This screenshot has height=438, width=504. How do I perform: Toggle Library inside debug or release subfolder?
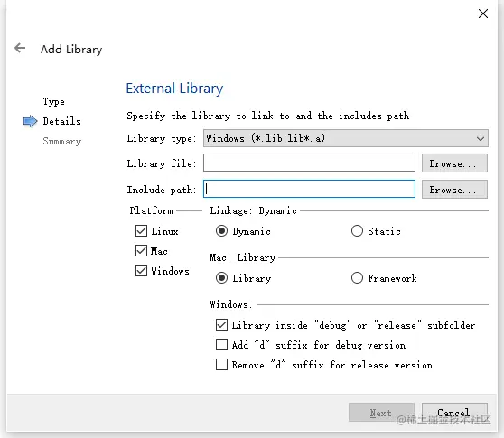coord(221,325)
